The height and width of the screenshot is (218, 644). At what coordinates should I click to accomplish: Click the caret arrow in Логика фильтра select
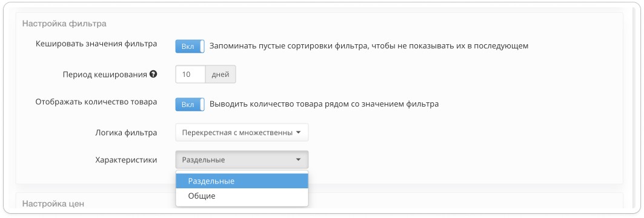pos(299,133)
